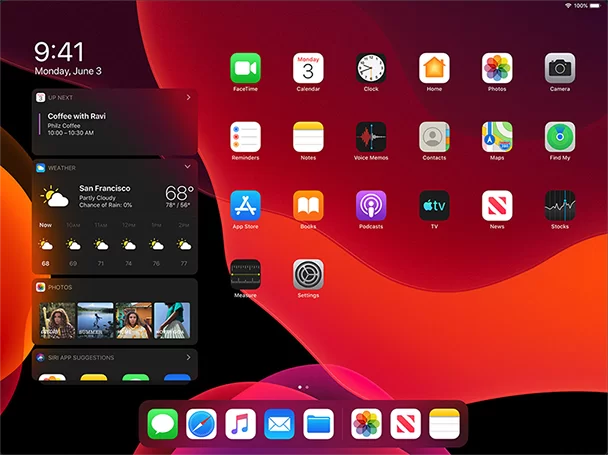Open the App Store
Screen dimensions: 608x455
coord(245,206)
